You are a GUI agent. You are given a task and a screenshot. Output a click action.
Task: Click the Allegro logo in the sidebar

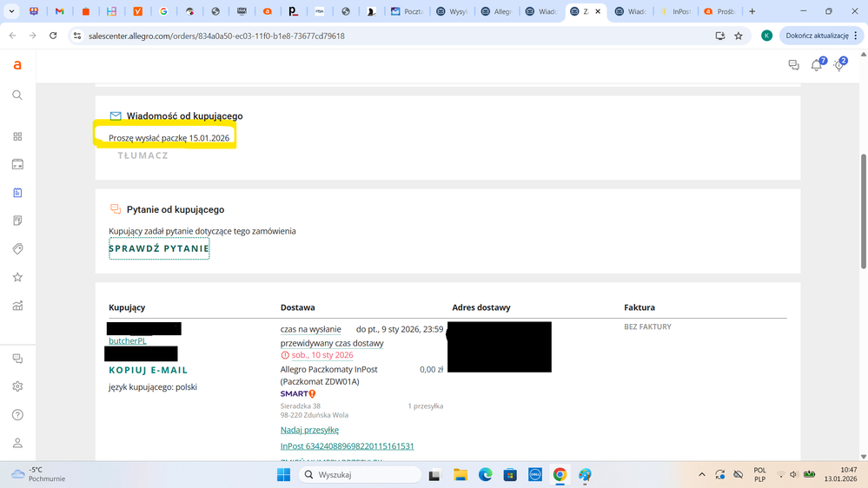17,65
